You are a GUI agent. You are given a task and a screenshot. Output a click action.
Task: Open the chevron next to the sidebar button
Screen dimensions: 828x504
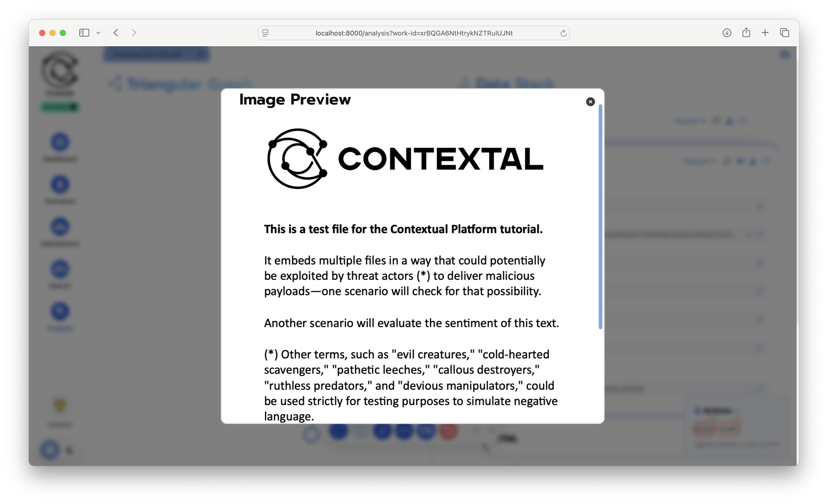[x=98, y=33]
